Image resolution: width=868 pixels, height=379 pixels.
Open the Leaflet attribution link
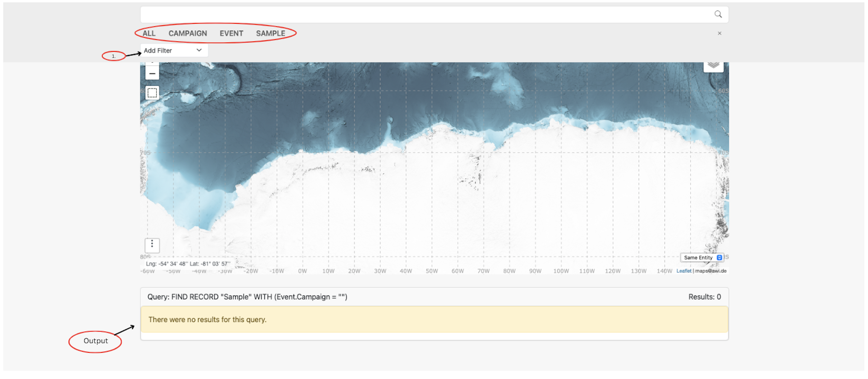pos(683,271)
